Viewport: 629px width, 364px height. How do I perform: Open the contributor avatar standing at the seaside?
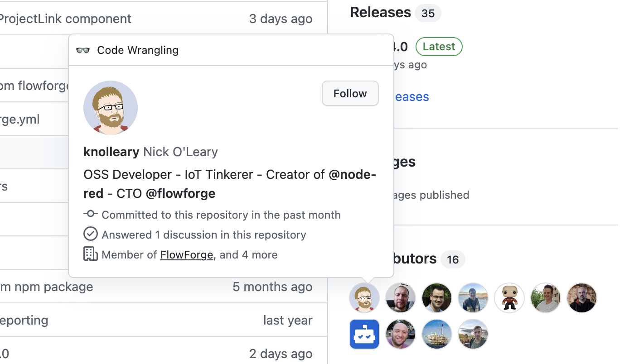[473, 298]
